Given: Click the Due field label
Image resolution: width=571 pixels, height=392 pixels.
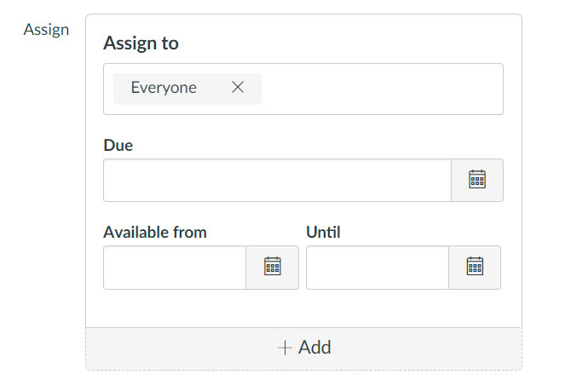Looking at the screenshot, I should click(x=118, y=145).
